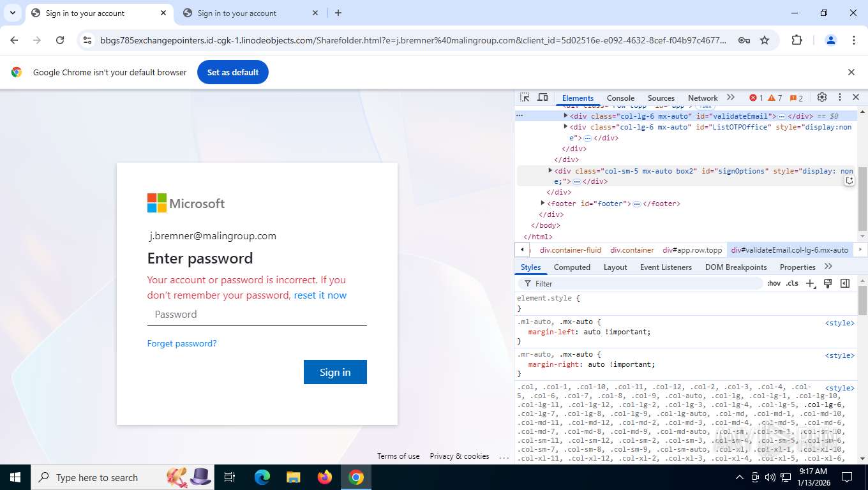Bookmark this page with the star icon
Viewport: 868px width, 490px height.
click(x=765, y=40)
